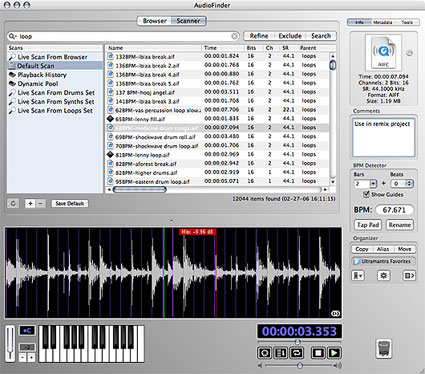
Task: Remove the scan with the minus button
Action: pyautogui.click(x=40, y=203)
